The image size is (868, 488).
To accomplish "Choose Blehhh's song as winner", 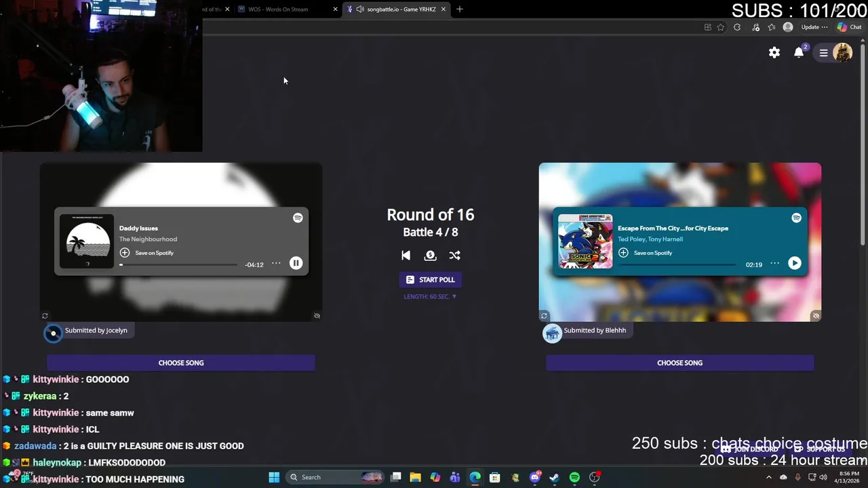I will 679,363.
